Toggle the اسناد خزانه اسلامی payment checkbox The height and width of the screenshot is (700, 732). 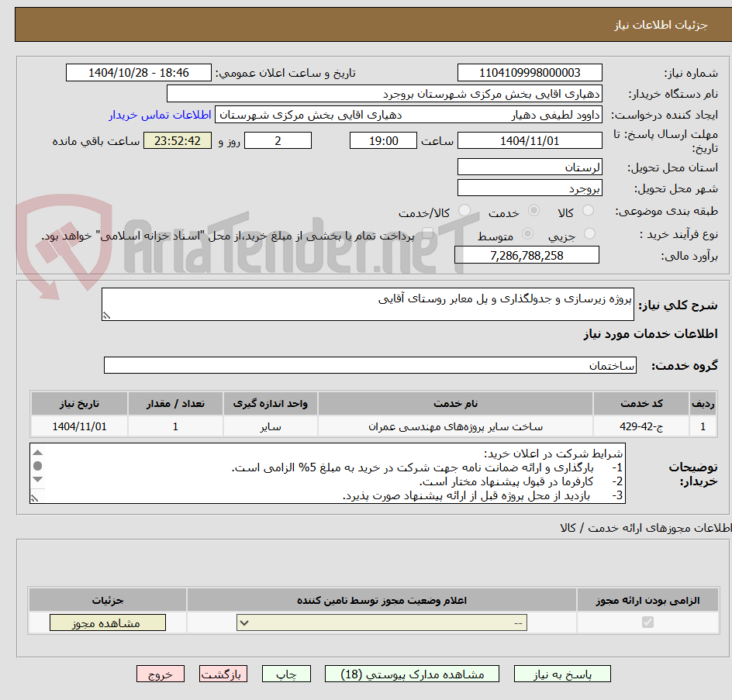(x=427, y=233)
